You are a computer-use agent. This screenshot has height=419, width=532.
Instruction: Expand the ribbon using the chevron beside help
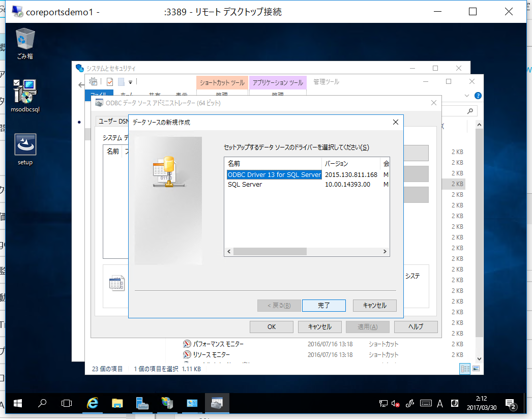(x=467, y=96)
